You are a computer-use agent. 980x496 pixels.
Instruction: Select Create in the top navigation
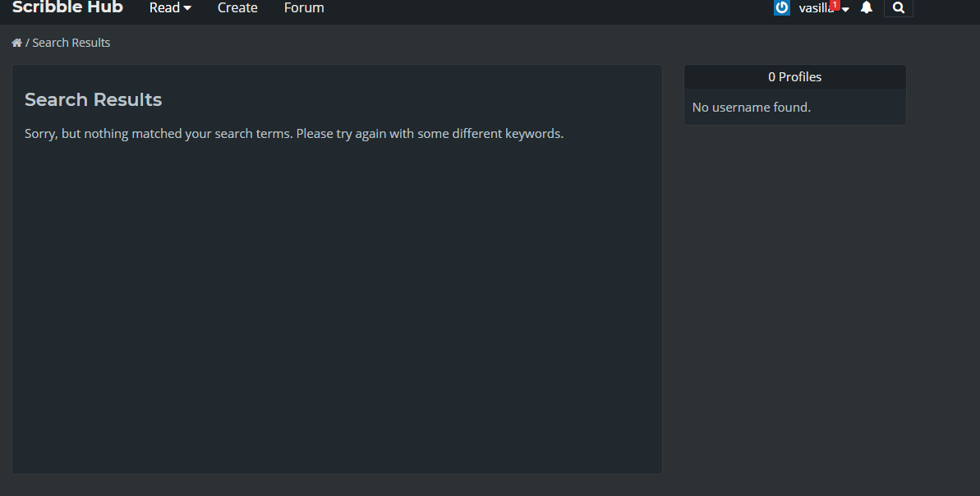(237, 7)
